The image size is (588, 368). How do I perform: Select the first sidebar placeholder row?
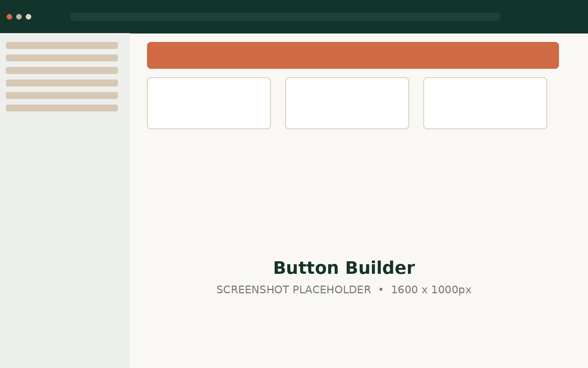pyautogui.click(x=62, y=45)
